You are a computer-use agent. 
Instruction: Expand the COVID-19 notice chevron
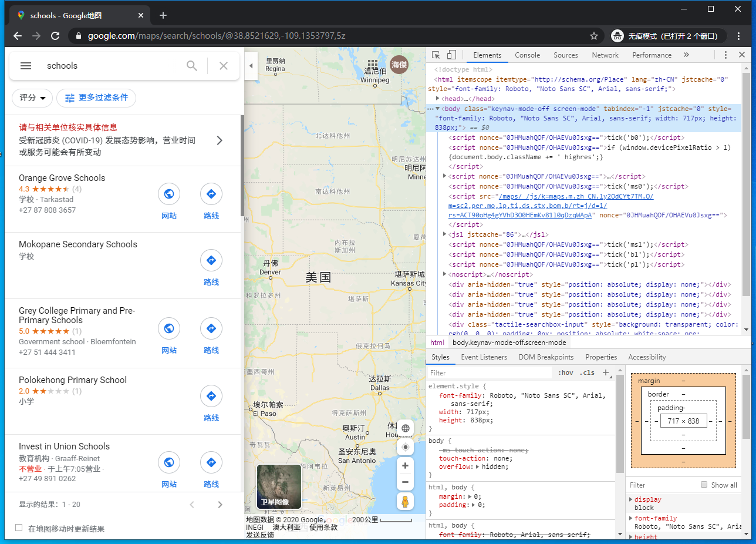(x=220, y=140)
